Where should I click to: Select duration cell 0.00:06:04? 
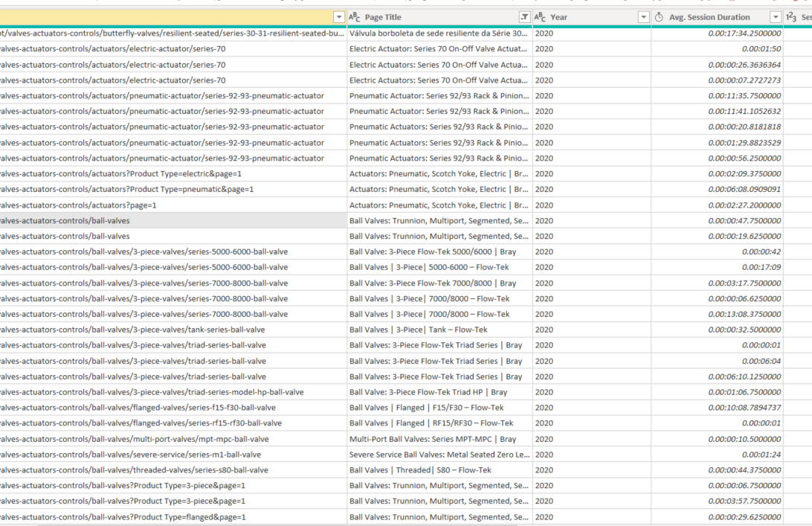pos(718,361)
